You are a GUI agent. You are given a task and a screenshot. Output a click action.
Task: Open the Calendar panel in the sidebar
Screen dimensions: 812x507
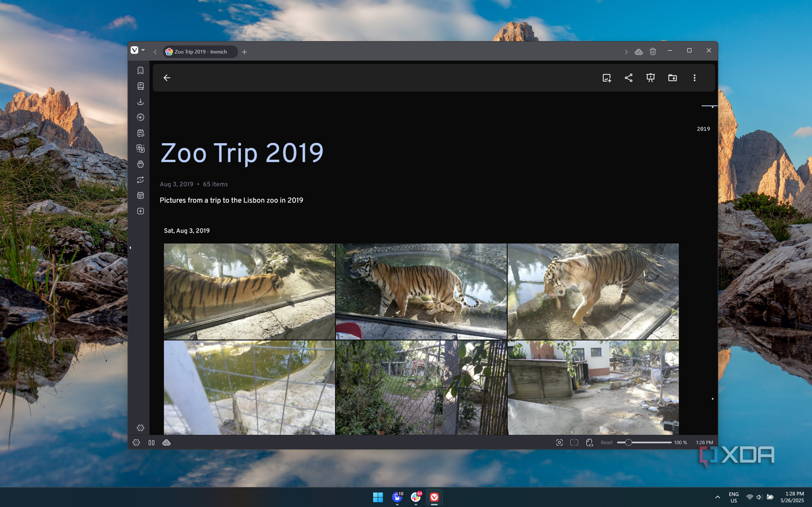pyautogui.click(x=140, y=195)
